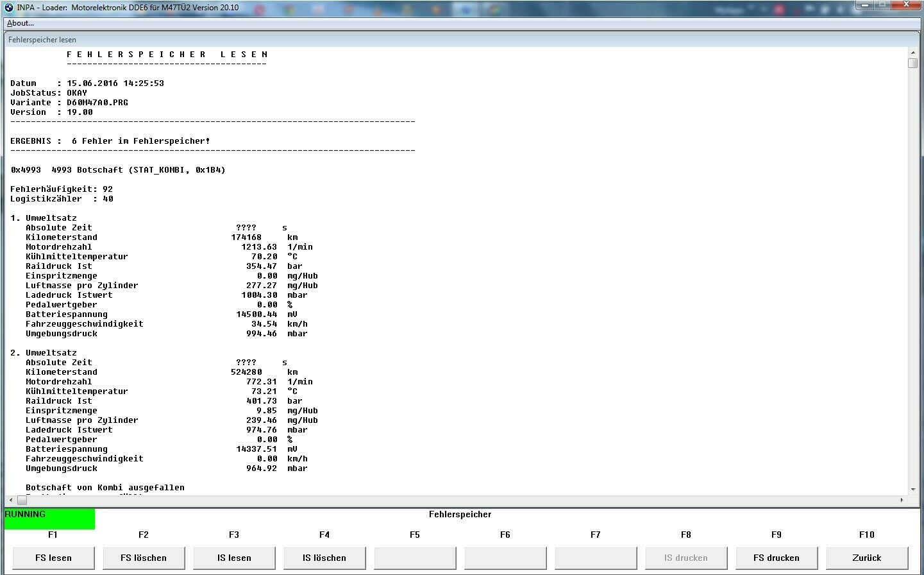Click FS löschen to clear fault memory
The height and width of the screenshot is (575, 924).
click(144, 558)
